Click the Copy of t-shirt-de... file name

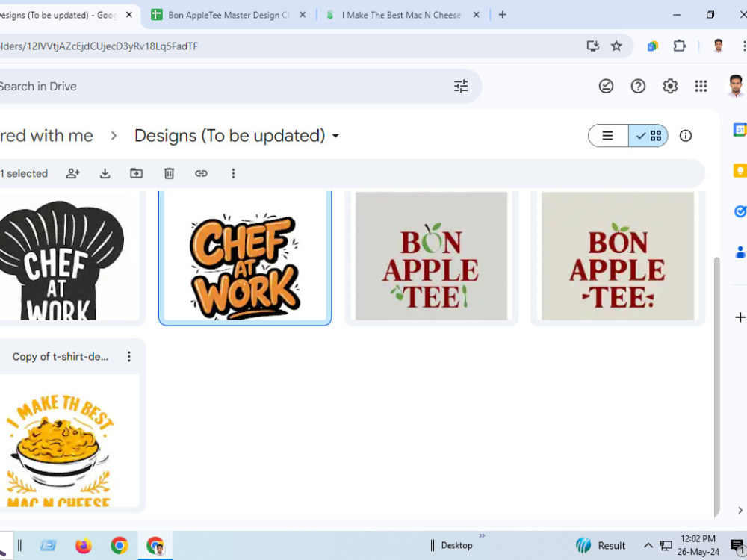click(61, 357)
